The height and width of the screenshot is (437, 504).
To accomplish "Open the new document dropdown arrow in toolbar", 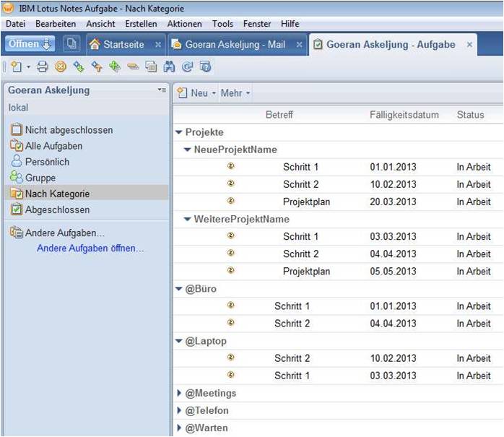I will [x=28, y=67].
